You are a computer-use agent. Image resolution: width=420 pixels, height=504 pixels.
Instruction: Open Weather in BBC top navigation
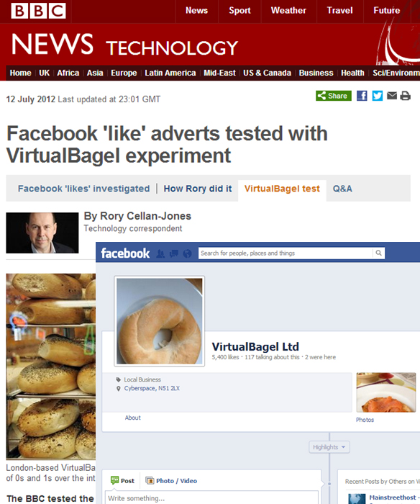288,11
